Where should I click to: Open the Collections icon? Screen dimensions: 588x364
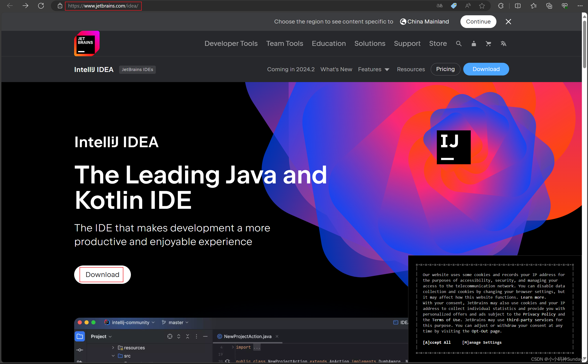pyautogui.click(x=549, y=6)
